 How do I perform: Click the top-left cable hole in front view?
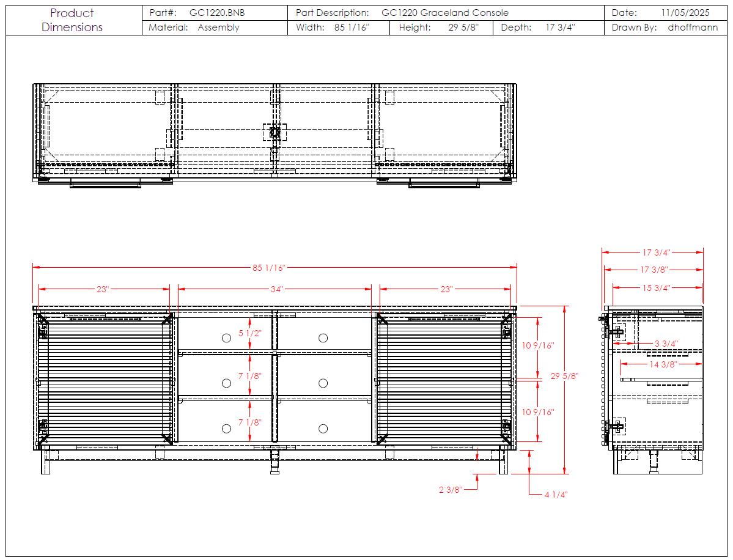tap(226, 338)
